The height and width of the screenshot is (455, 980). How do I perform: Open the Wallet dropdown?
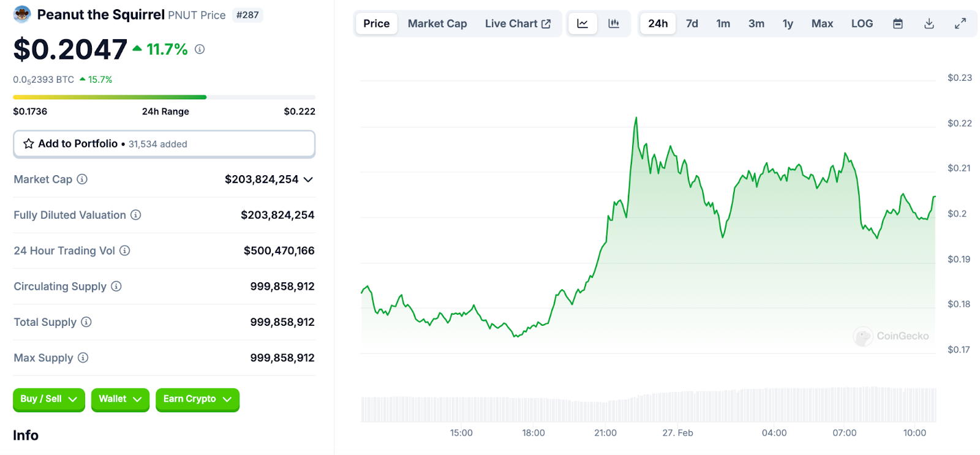pyautogui.click(x=120, y=399)
